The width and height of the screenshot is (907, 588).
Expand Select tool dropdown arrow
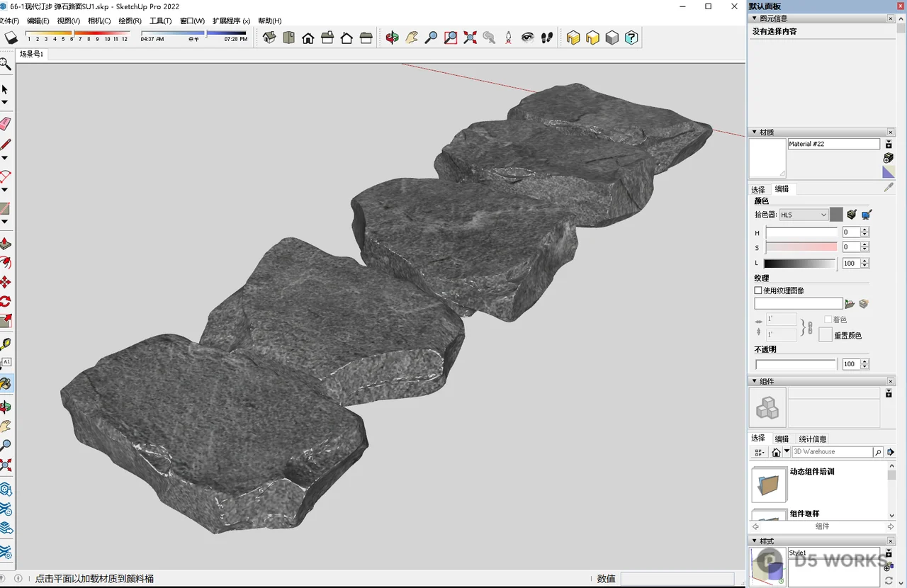(4, 103)
